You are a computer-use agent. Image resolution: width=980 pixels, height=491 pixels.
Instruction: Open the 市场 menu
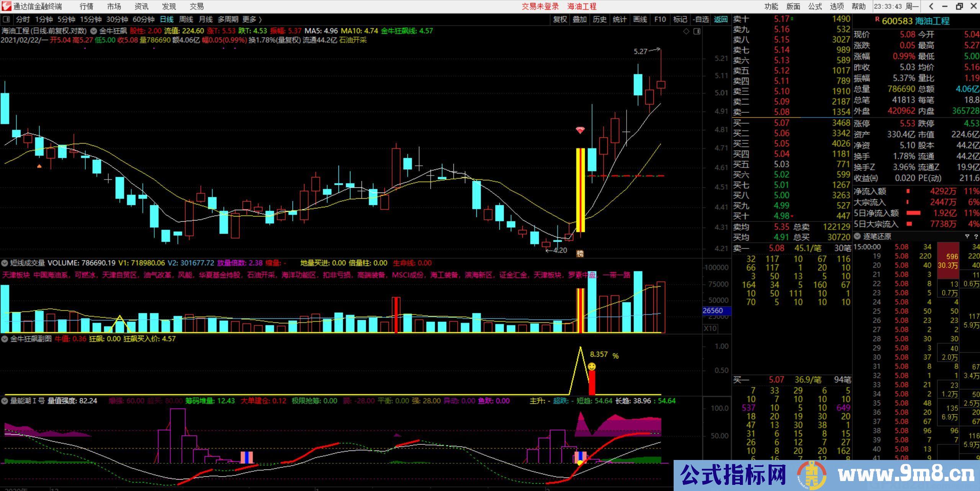click(x=114, y=7)
